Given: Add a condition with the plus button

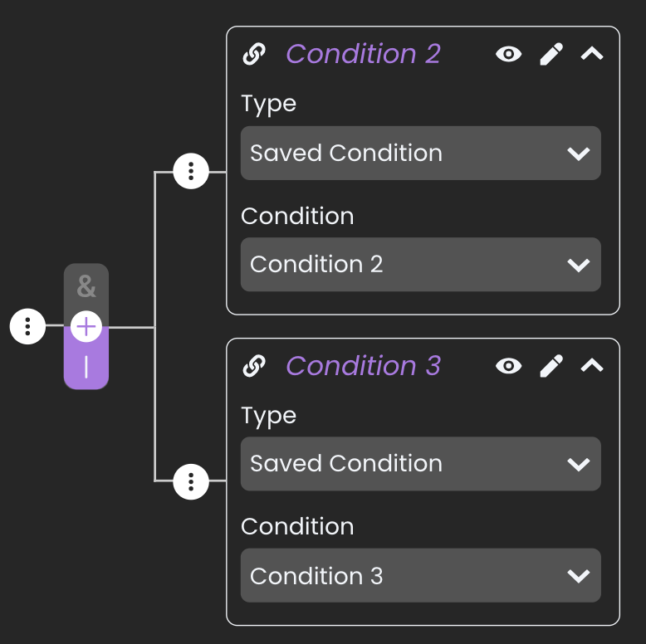Looking at the screenshot, I should tap(86, 327).
